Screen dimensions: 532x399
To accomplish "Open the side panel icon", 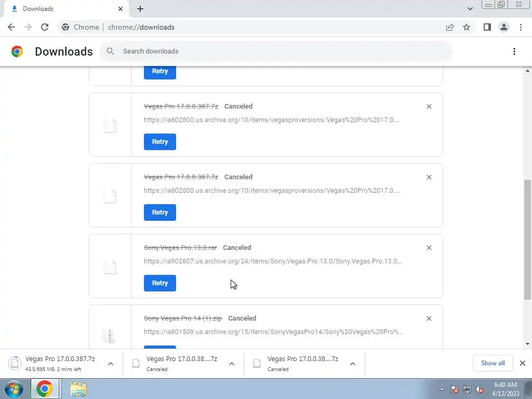I will tap(487, 27).
